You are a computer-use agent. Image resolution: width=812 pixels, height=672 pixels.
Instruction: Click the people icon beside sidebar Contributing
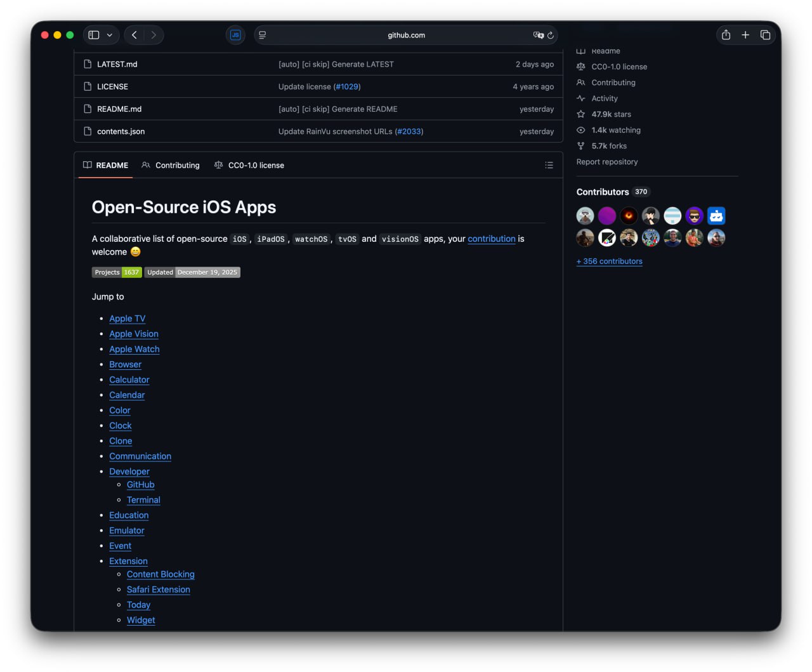tap(580, 82)
